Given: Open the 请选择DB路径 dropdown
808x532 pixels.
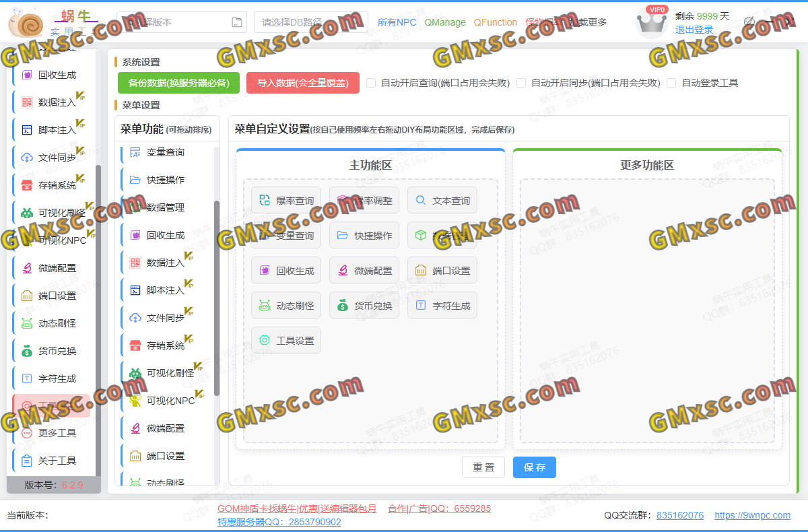Looking at the screenshot, I should tap(311, 22).
